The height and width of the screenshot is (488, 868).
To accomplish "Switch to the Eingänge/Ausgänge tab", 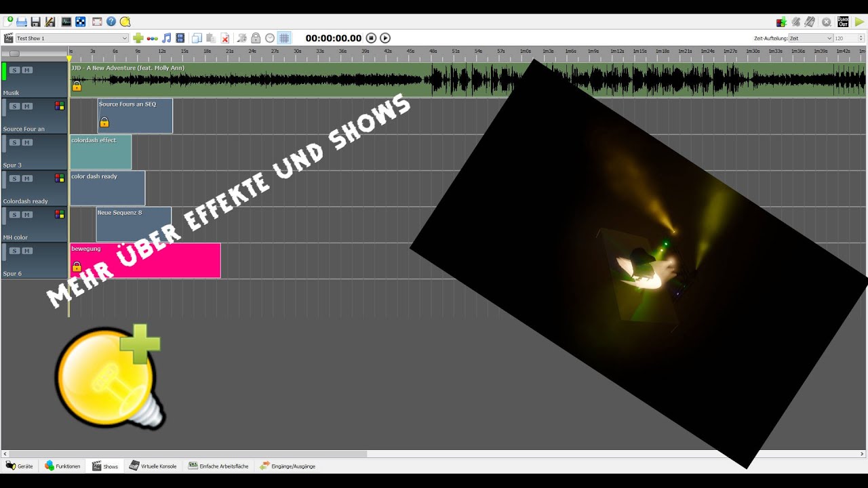I will tap(288, 466).
